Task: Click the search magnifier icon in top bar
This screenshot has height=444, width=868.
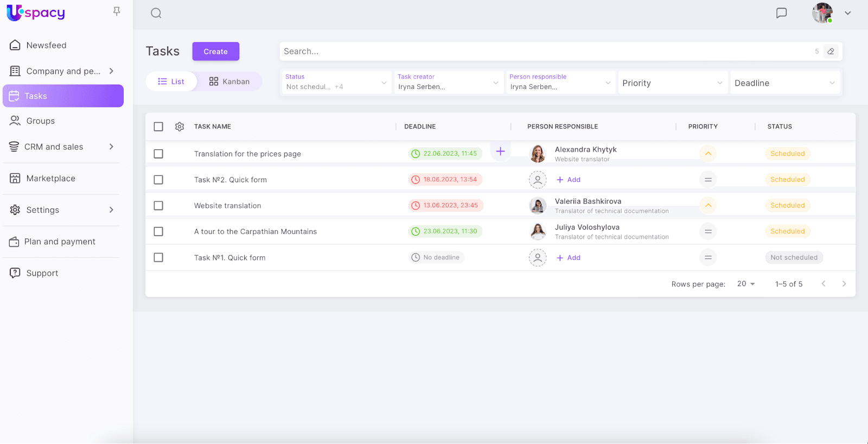Action: [x=156, y=13]
